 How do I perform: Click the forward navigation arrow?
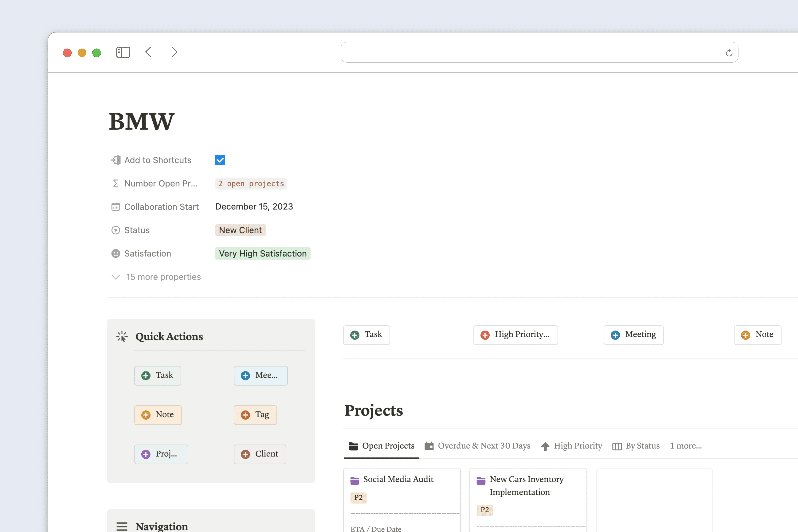pos(174,52)
